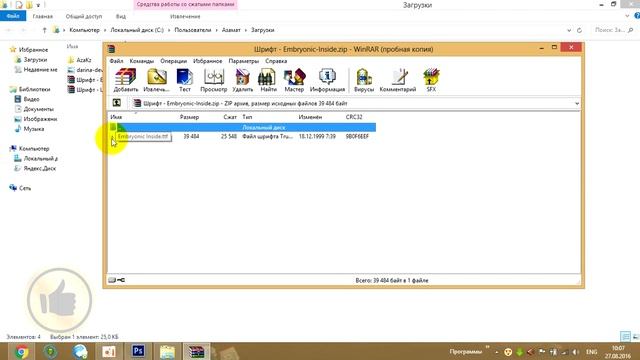Open the Извлечение ribbon tab in Explorer
Viewport: 640px width, 360px height.
tap(185, 16)
